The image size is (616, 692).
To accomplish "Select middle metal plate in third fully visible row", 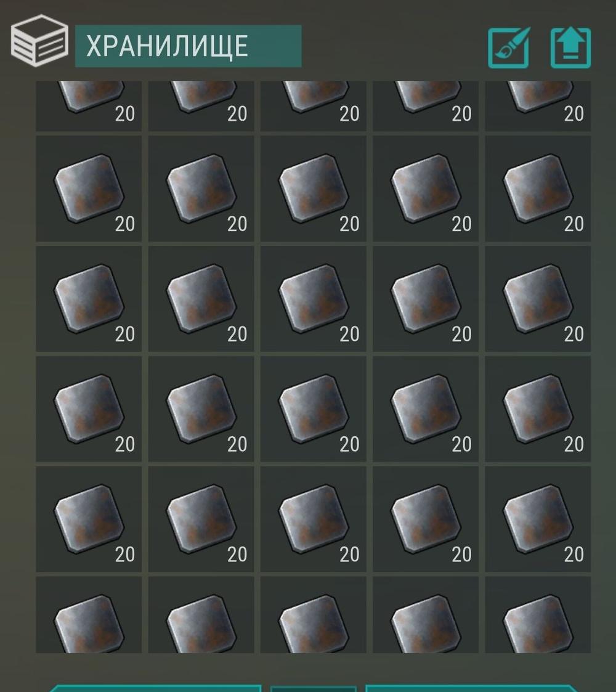I will point(314,409).
